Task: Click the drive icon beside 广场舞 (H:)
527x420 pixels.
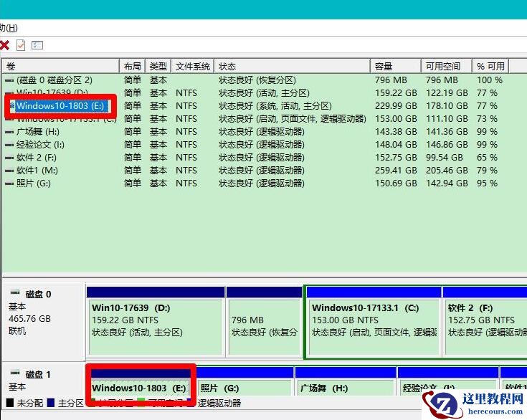Action: coord(9,132)
